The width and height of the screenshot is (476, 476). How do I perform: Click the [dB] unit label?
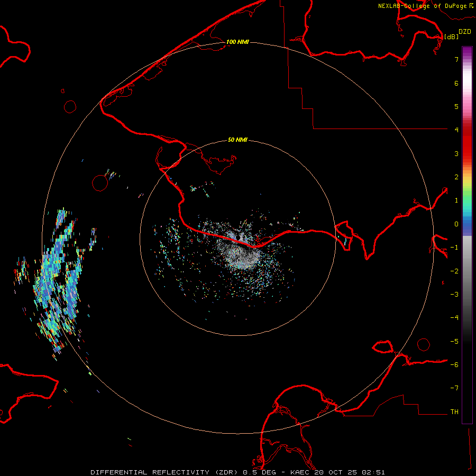(x=452, y=36)
